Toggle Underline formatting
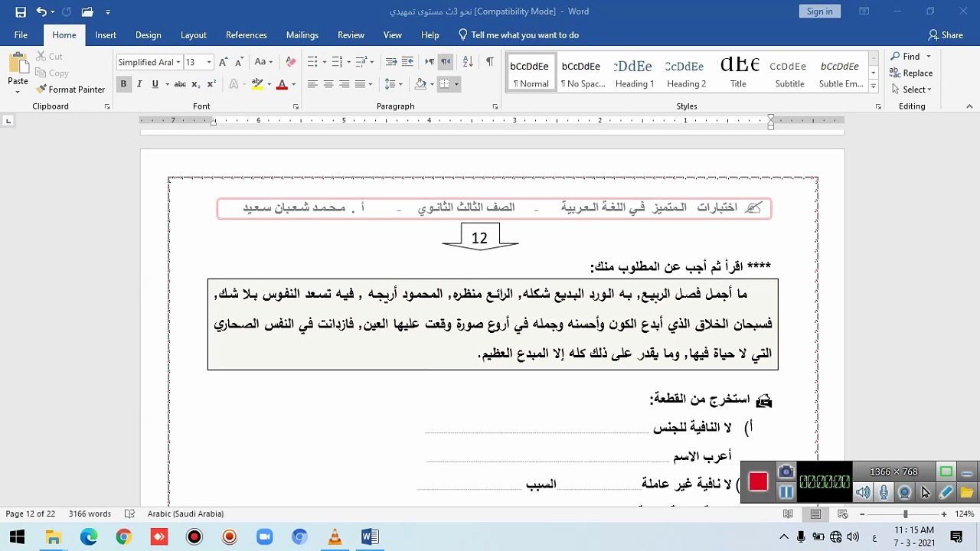The width and height of the screenshot is (980, 551). point(155,84)
